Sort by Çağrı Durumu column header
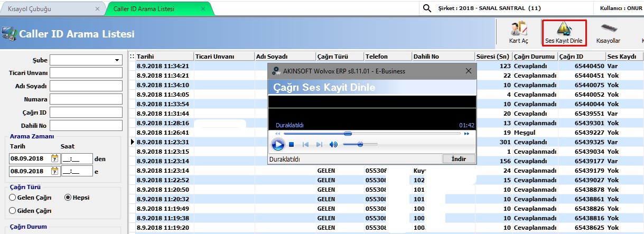The width and height of the screenshot is (644, 234). (535, 57)
